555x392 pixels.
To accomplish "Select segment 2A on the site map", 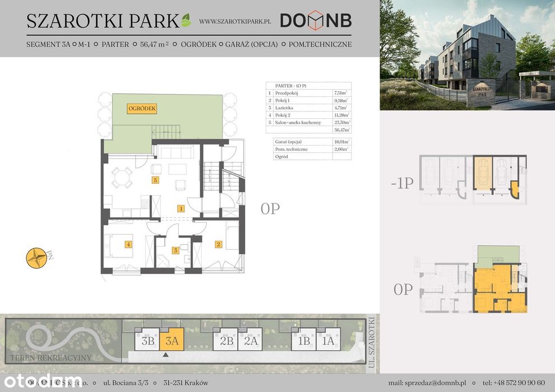I will (250, 339).
